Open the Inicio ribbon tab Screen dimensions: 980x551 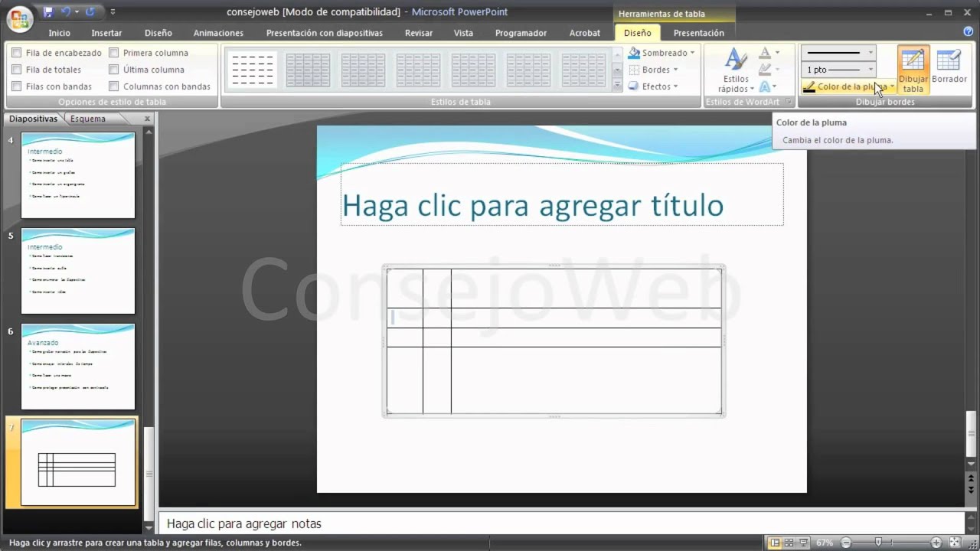[59, 33]
